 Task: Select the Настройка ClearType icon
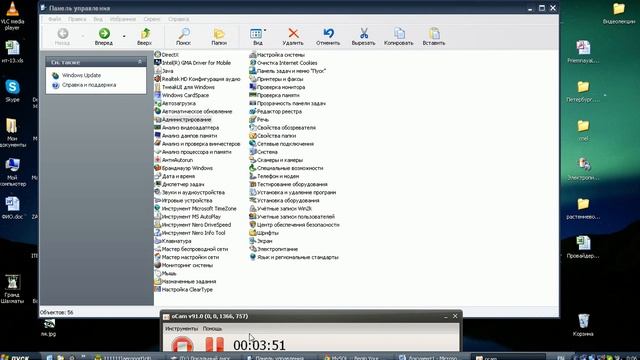click(158, 289)
